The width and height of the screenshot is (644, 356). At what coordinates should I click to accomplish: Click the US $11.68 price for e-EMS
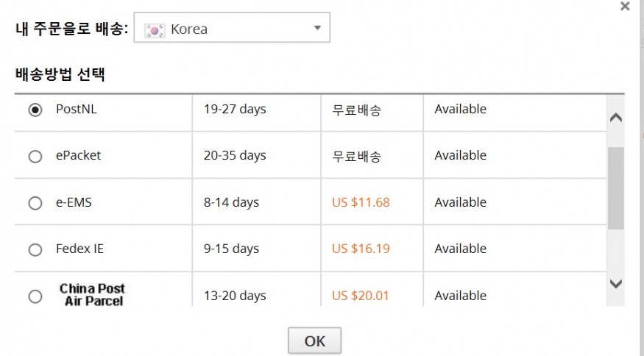(361, 202)
